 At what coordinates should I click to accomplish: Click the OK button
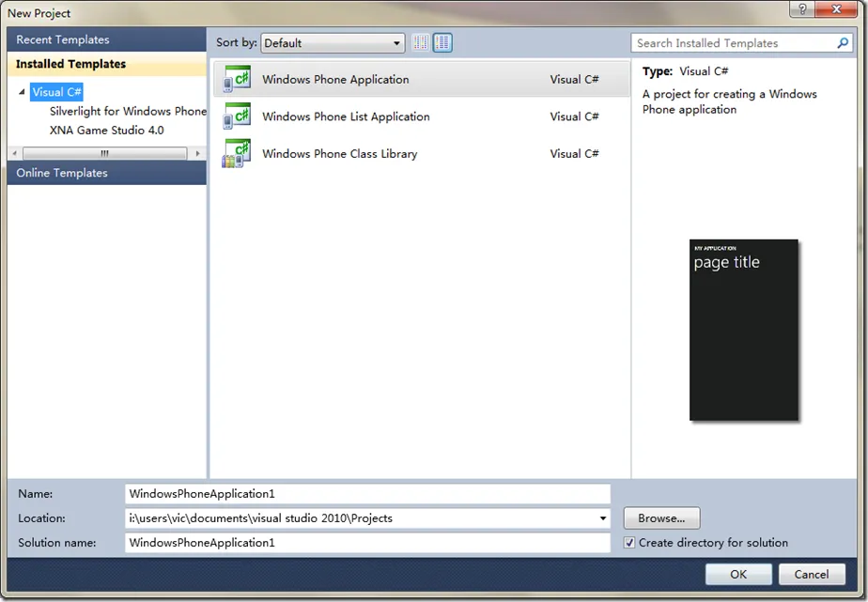click(x=738, y=574)
